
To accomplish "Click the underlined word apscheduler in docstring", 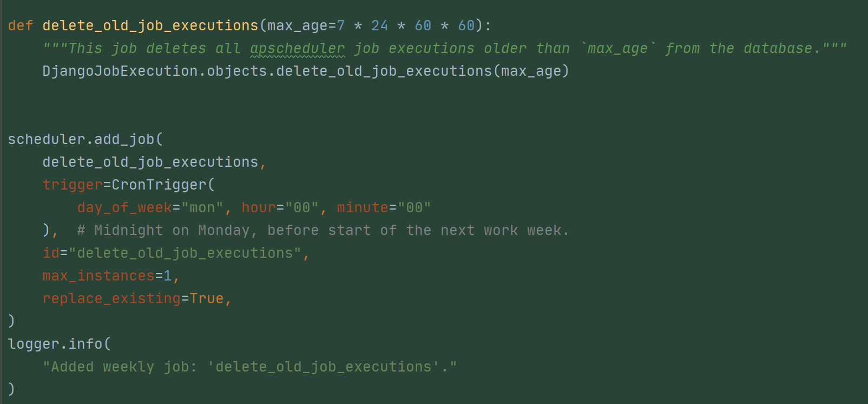I will pos(297,49).
